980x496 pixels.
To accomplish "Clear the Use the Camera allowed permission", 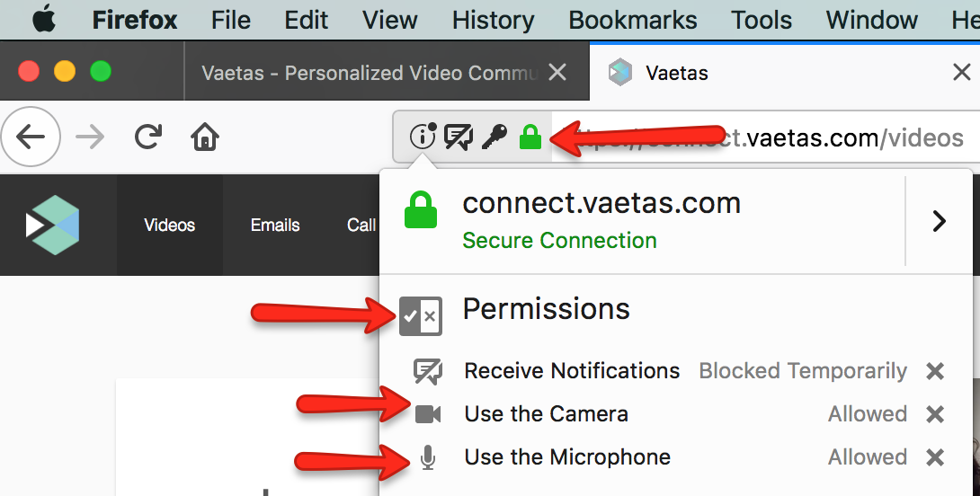I will [935, 414].
